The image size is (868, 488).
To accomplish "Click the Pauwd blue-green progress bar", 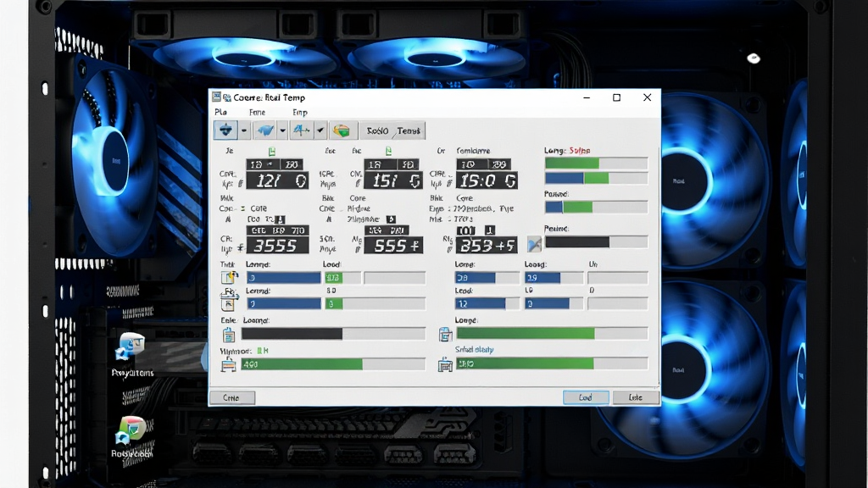I will 596,207.
